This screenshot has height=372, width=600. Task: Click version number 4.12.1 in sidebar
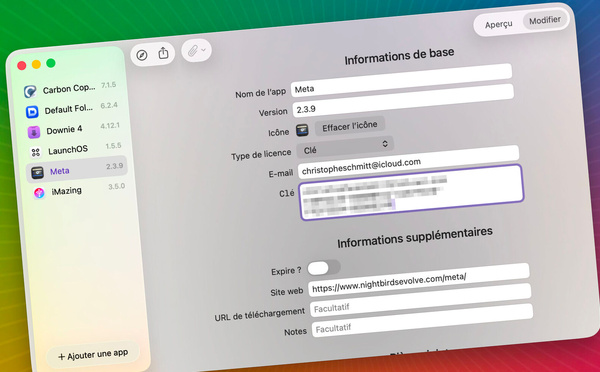[x=110, y=126]
